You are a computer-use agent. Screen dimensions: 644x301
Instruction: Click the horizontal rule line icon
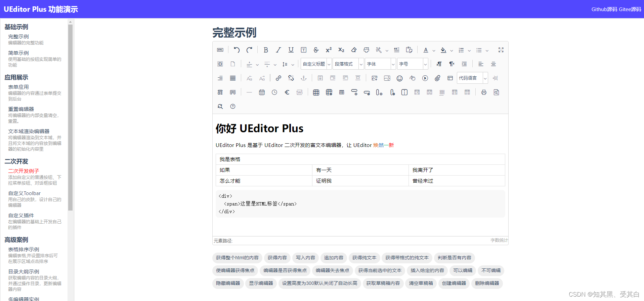249,92
